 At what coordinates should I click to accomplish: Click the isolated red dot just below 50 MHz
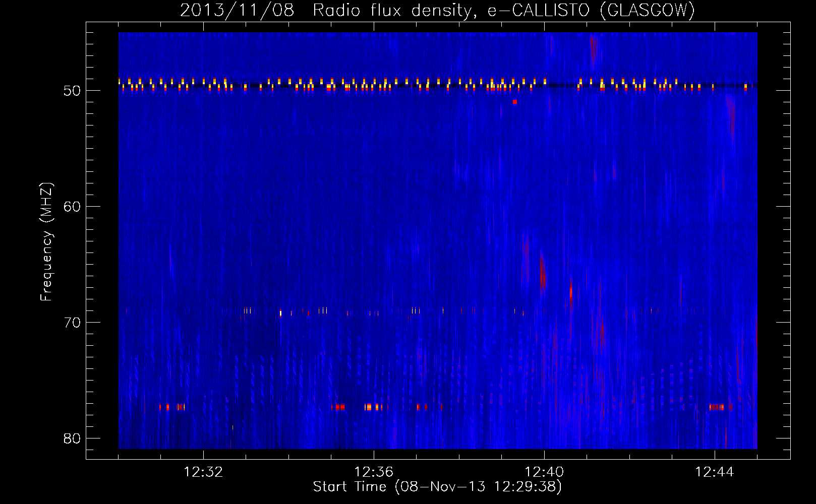pos(515,102)
